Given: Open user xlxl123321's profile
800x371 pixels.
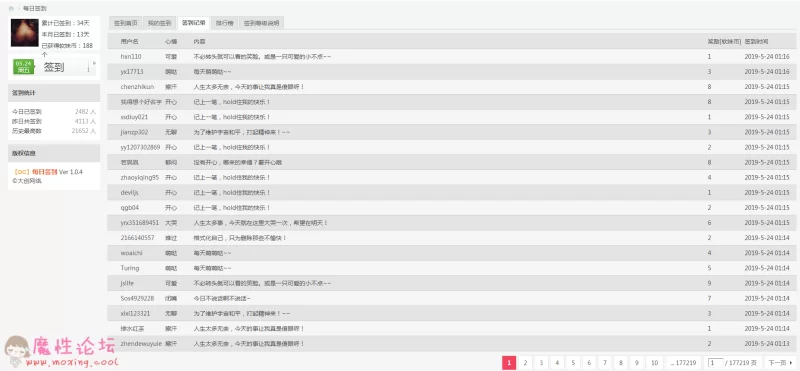Looking at the screenshot, I should 135,313.
